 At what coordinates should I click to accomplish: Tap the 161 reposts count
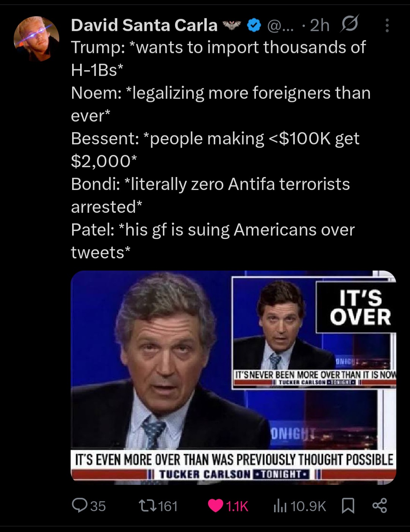click(168, 506)
